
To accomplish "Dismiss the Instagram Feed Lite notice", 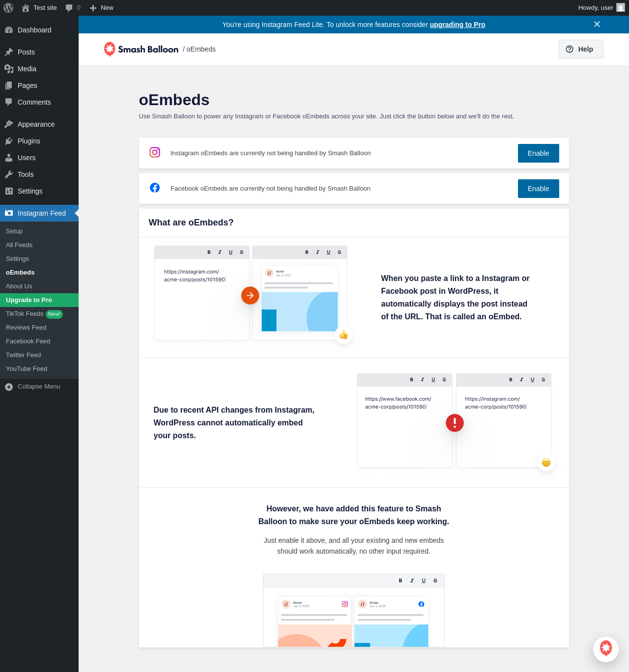I will (x=597, y=24).
